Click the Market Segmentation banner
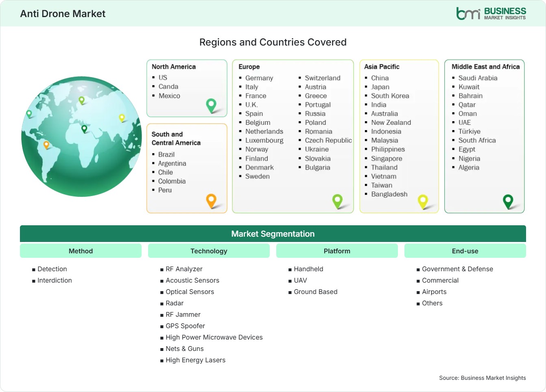This screenshot has height=392, width=546. (x=273, y=234)
